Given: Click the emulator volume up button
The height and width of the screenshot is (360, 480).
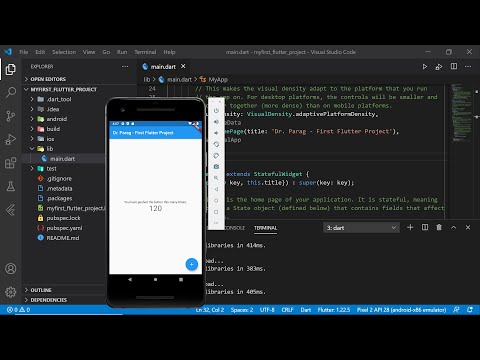Looking at the screenshot, I should click(216, 122).
